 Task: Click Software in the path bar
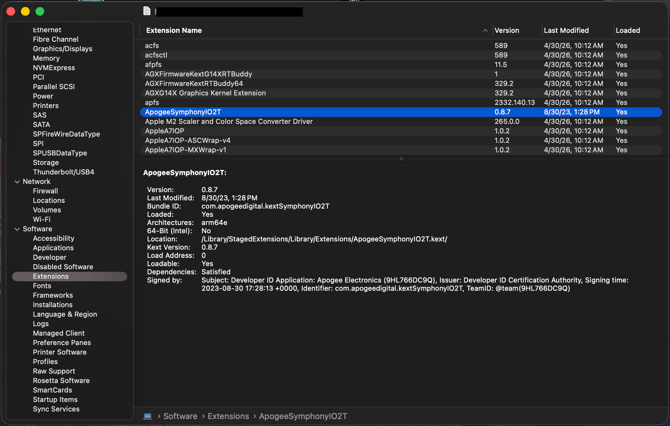[x=180, y=416]
